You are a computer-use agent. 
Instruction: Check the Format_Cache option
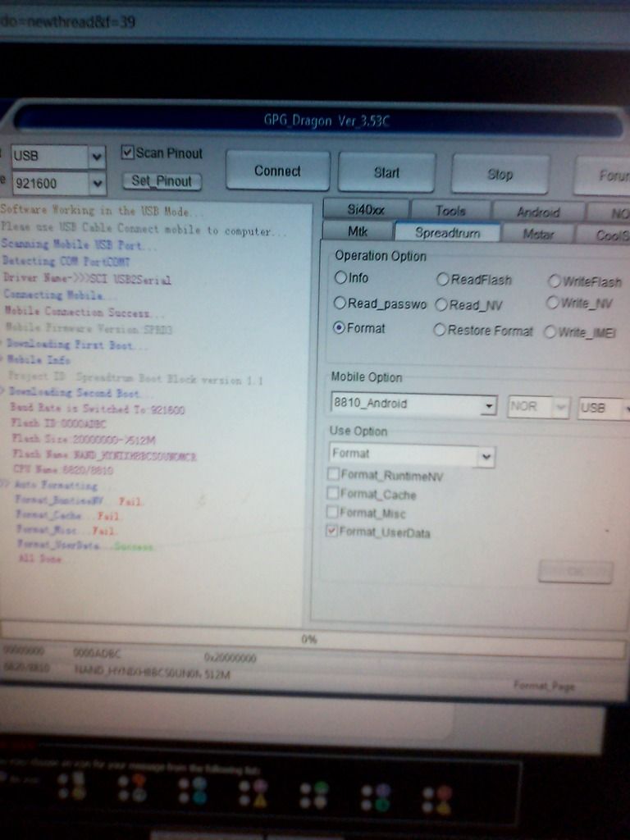(x=334, y=494)
